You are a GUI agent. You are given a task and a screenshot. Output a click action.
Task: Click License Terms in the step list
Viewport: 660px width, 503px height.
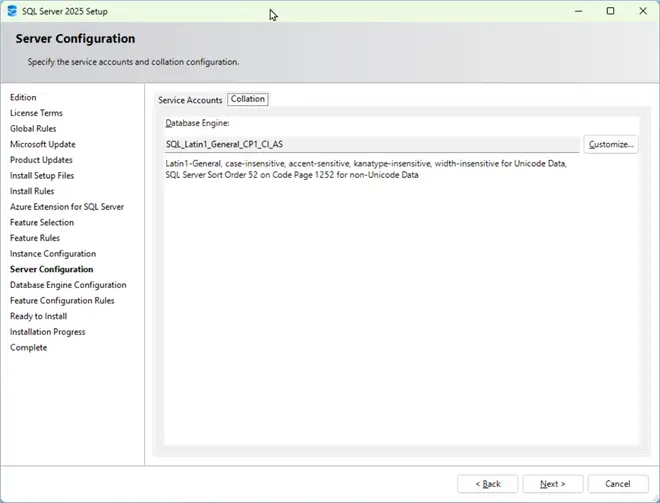coord(36,113)
